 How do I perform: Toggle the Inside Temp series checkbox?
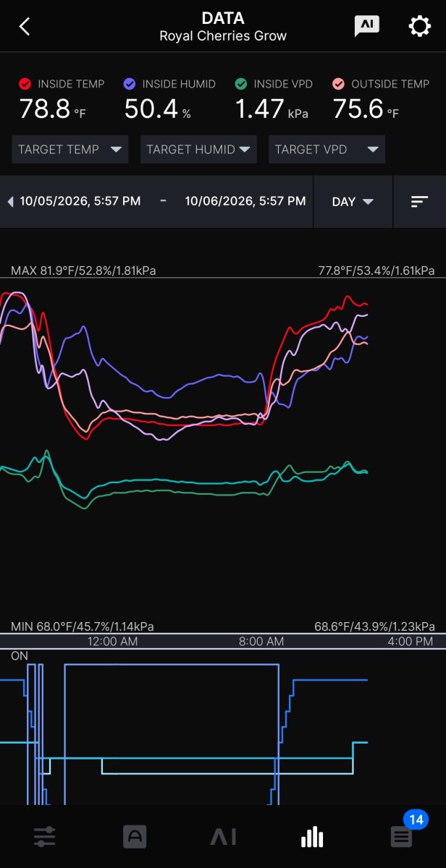pos(25,84)
